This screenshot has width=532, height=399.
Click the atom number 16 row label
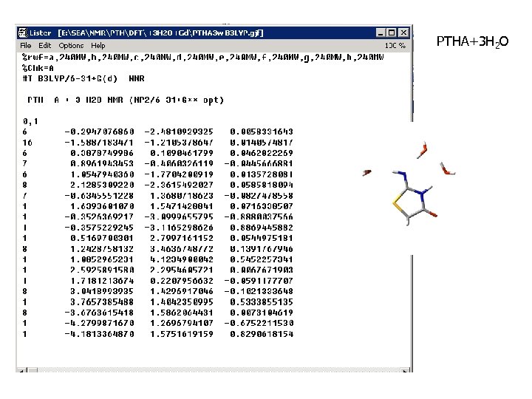coord(27,143)
